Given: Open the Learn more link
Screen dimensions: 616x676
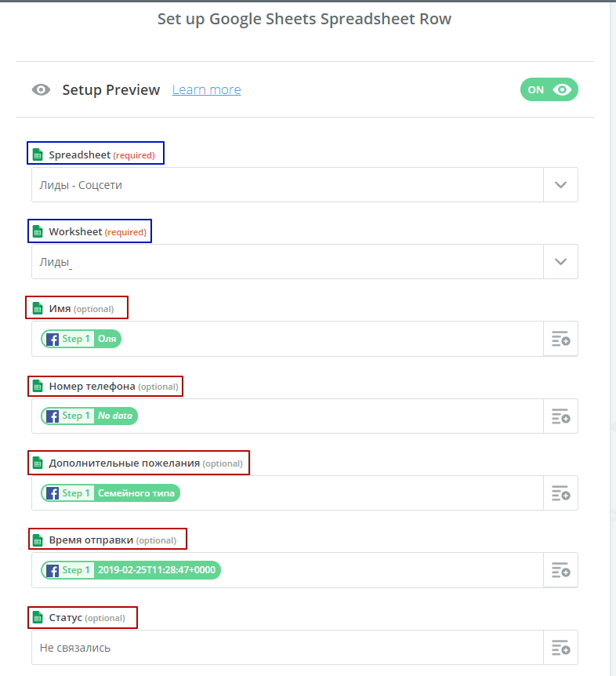Looking at the screenshot, I should pos(206,89).
